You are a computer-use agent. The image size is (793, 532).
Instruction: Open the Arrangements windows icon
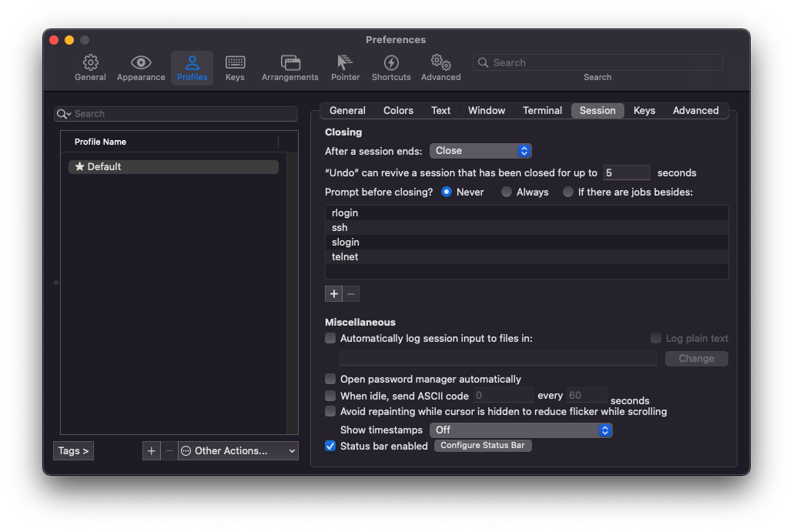coord(290,62)
